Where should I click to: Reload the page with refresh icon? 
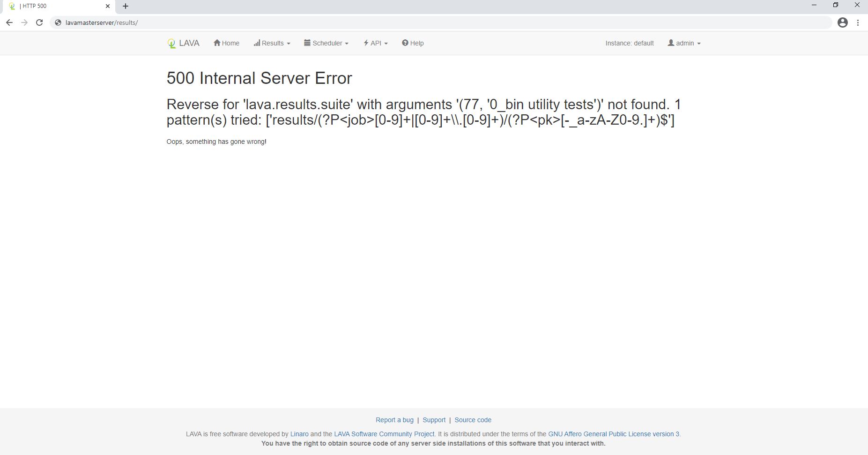[39, 22]
